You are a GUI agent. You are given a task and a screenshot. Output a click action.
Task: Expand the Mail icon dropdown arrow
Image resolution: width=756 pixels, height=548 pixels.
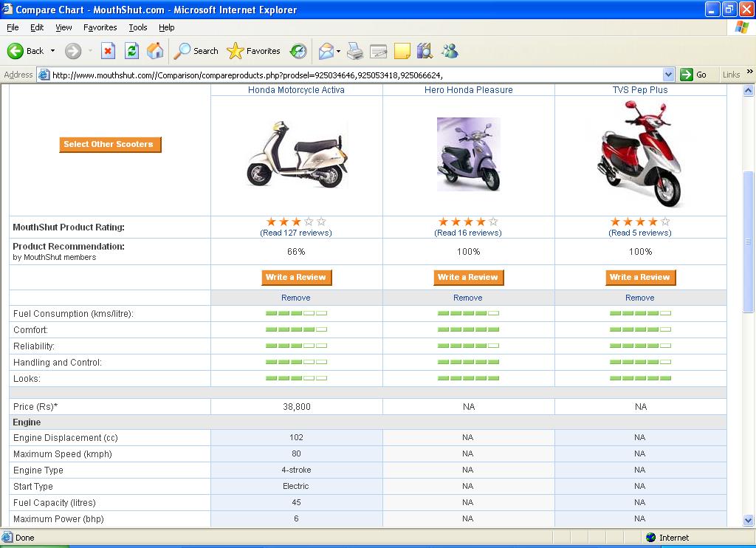click(x=338, y=51)
